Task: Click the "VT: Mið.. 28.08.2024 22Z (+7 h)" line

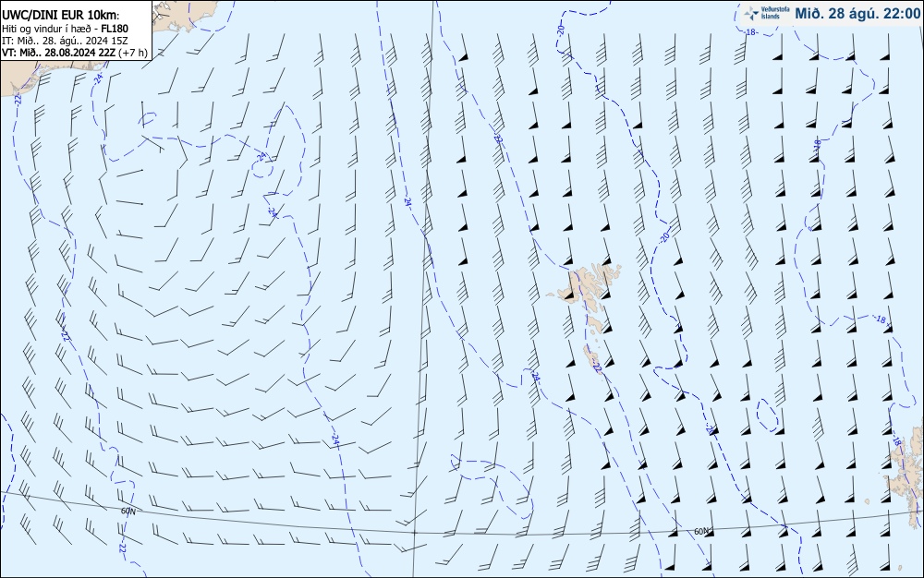Action: (x=75, y=53)
